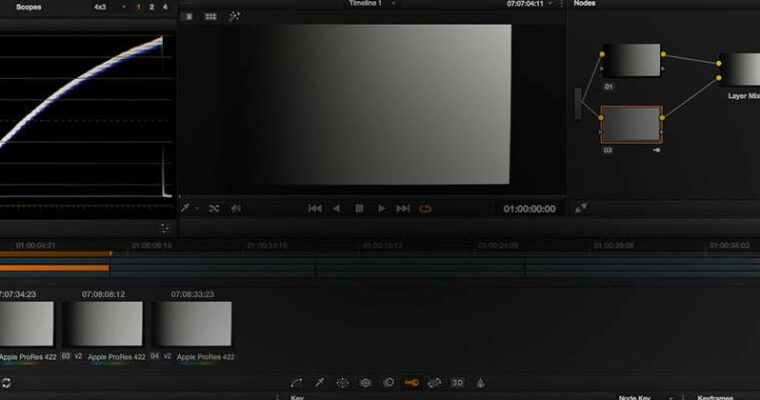Show one scope with the 1 button

tap(138, 7)
